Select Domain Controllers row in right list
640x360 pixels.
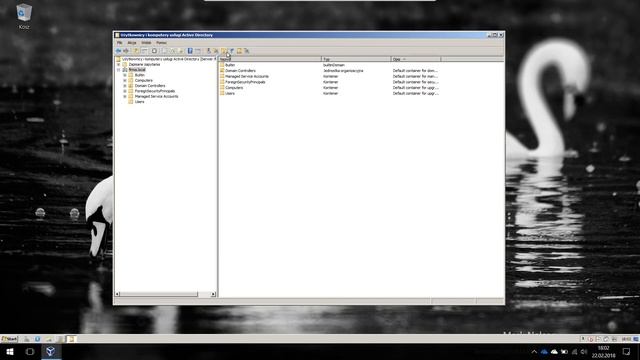240,71
